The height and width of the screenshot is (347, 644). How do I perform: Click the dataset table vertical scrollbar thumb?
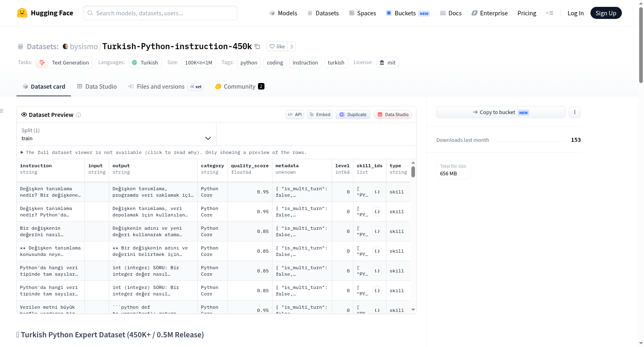(413, 172)
